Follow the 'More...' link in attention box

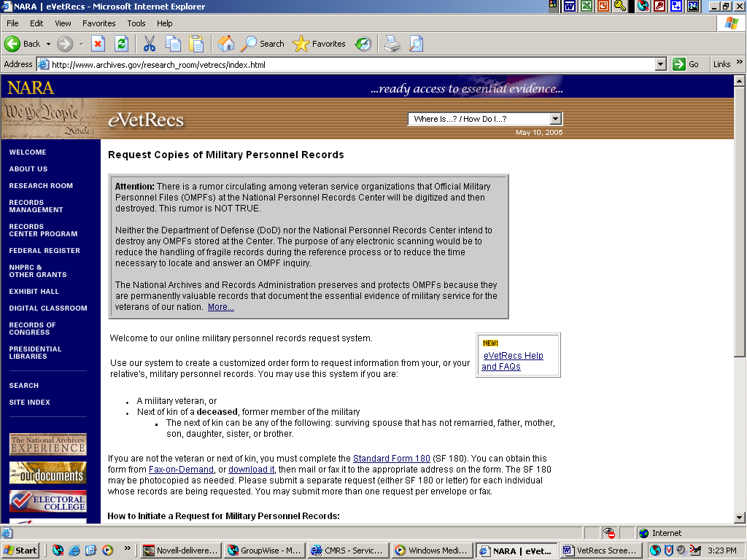pyautogui.click(x=220, y=307)
